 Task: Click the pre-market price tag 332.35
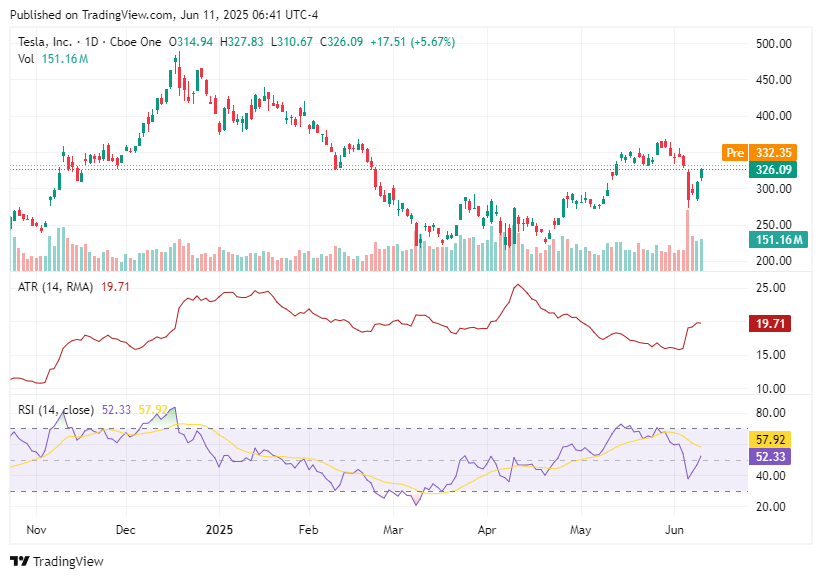[773, 153]
